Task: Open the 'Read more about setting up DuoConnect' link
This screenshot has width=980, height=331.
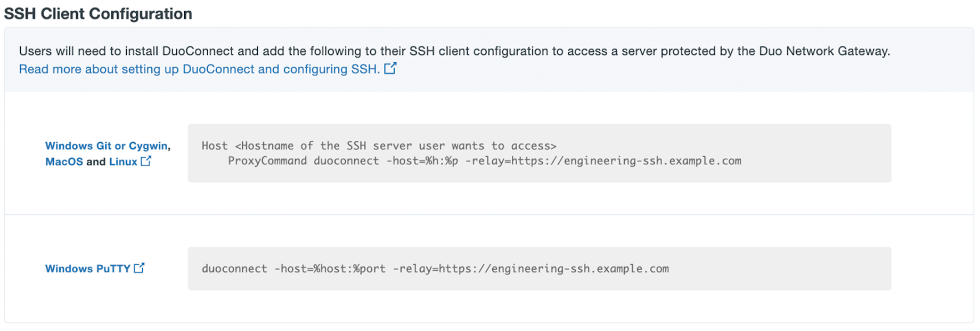Action: 199,69
